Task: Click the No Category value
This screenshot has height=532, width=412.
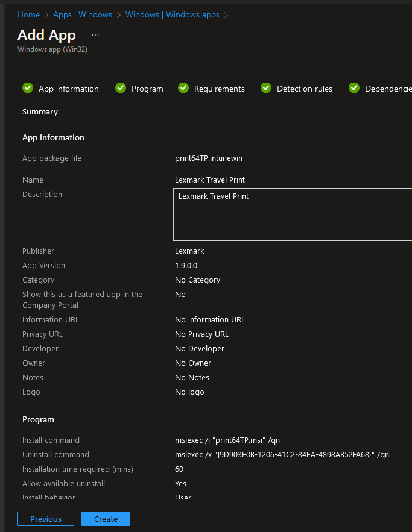Action: [x=197, y=280]
